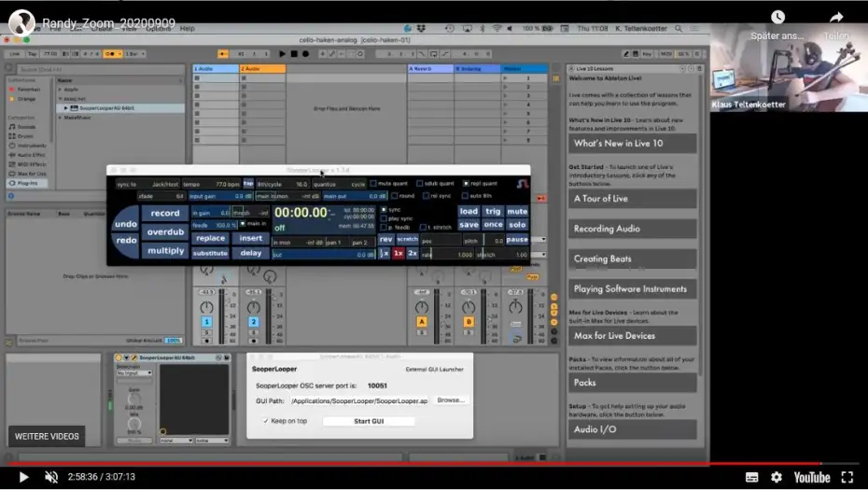This screenshot has width=868, height=490.
Task: Open the Recording Audio lesson
Action: coord(632,229)
